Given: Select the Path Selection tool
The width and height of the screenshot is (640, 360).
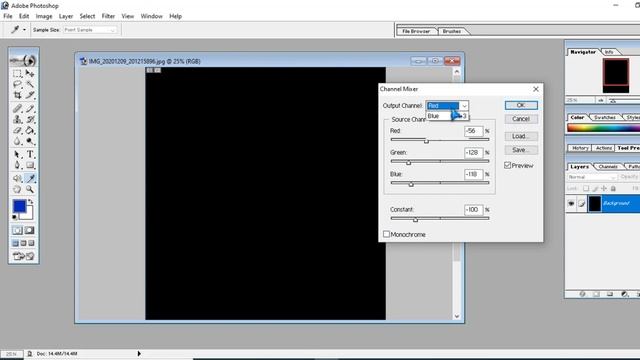Looking at the screenshot, I should coord(17,155).
